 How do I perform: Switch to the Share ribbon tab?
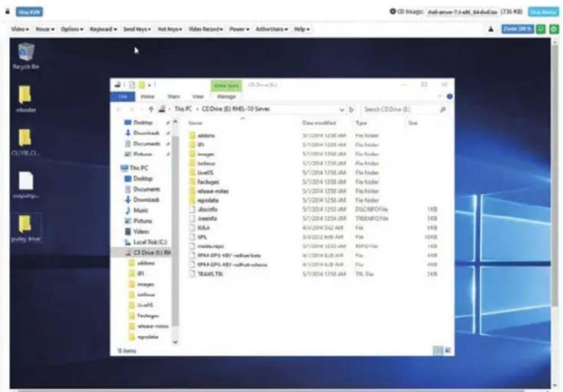pyautogui.click(x=174, y=97)
